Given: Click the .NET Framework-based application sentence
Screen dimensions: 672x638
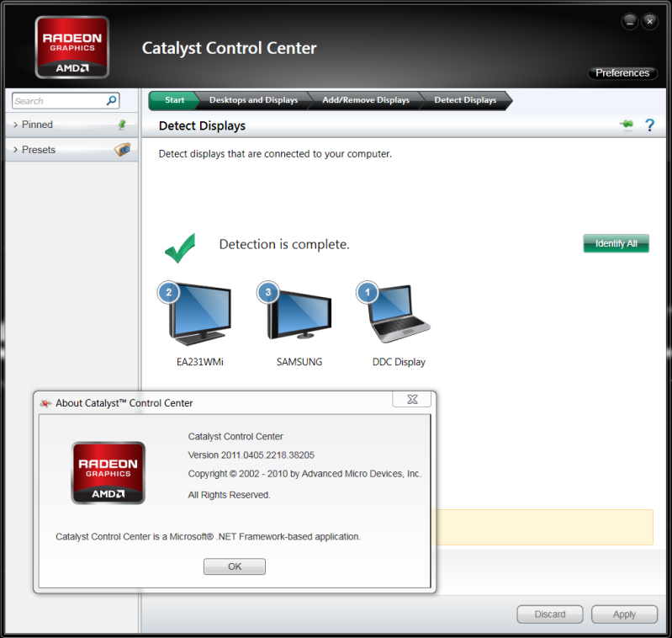Looking at the screenshot, I should click(209, 537).
